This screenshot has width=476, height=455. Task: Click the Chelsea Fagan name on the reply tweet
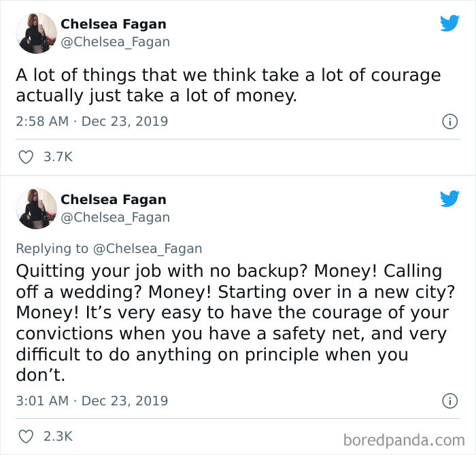113,199
